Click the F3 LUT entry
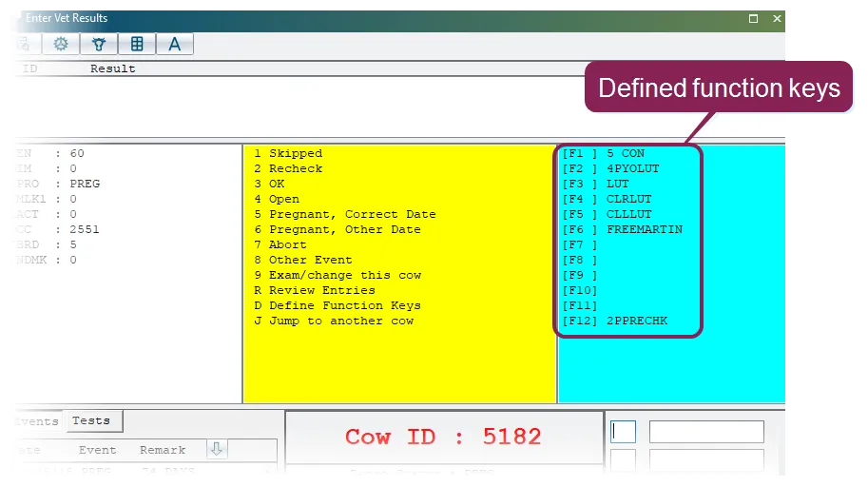This screenshot has width=868, height=487. click(596, 184)
